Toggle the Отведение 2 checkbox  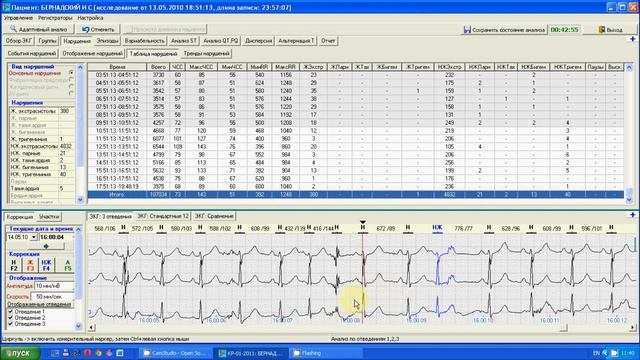coord(11,318)
